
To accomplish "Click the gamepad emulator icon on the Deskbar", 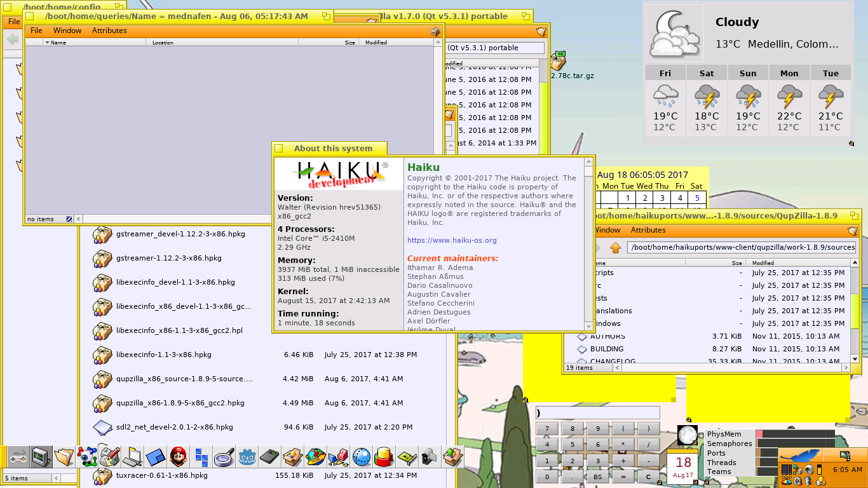I will coord(19,456).
